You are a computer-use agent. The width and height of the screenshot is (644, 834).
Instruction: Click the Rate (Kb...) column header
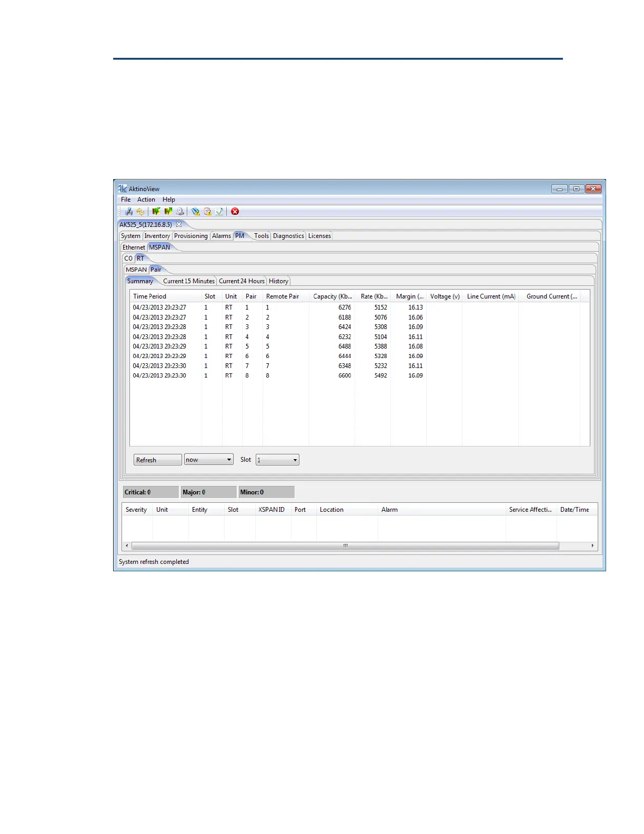(373, 296)
